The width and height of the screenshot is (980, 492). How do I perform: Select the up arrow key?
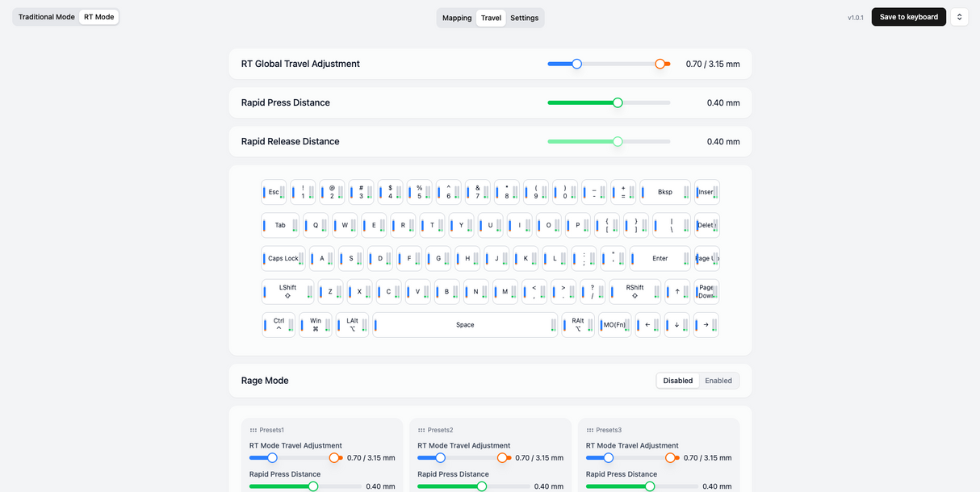tap(676, 291)
